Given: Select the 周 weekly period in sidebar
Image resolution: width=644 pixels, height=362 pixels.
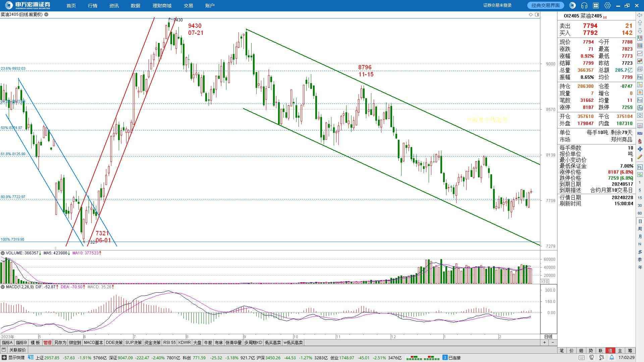Looking at the screenshot, I should [x=640, y=229].
